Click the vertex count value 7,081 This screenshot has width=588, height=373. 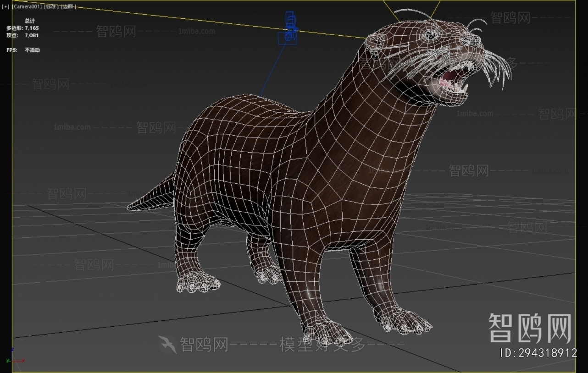point(32,35)
